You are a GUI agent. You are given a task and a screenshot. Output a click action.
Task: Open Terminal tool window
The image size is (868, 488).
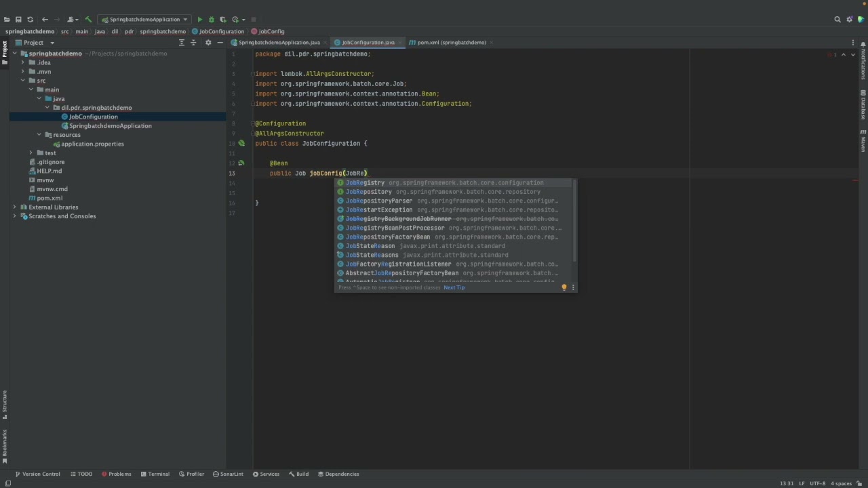tap(155, 474)
